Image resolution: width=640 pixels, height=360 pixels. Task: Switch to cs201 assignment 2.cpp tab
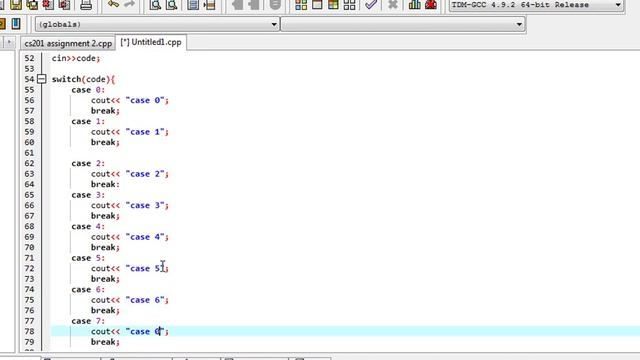68,43
